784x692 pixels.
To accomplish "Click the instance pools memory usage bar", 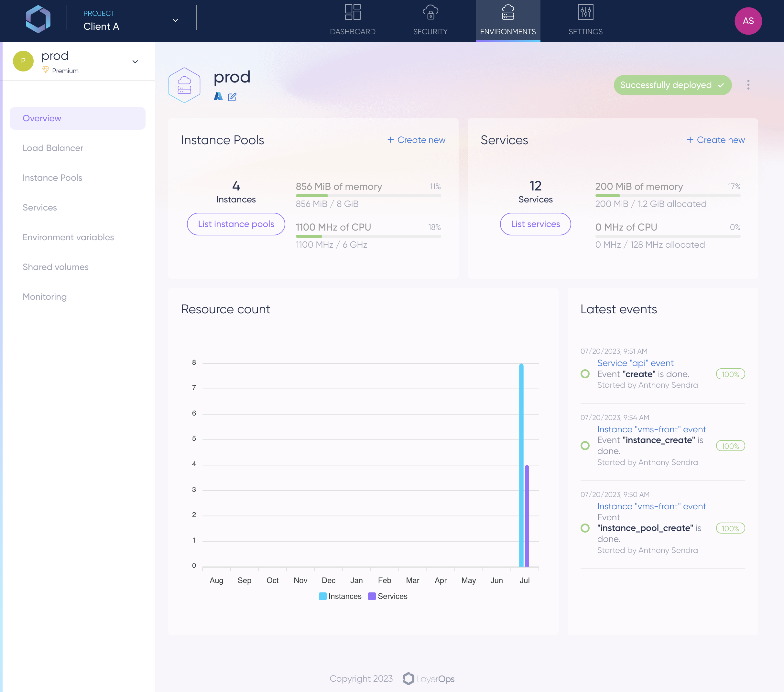I will [x=368, y=196].
